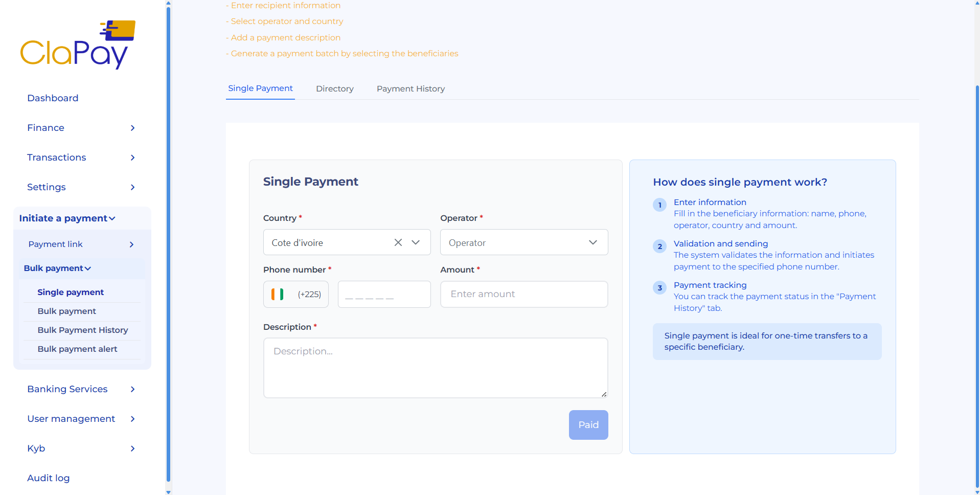The height and width of the screenshot is (495, 980).
Task: Click the Enter amount input field
Action: pos(523,294)
